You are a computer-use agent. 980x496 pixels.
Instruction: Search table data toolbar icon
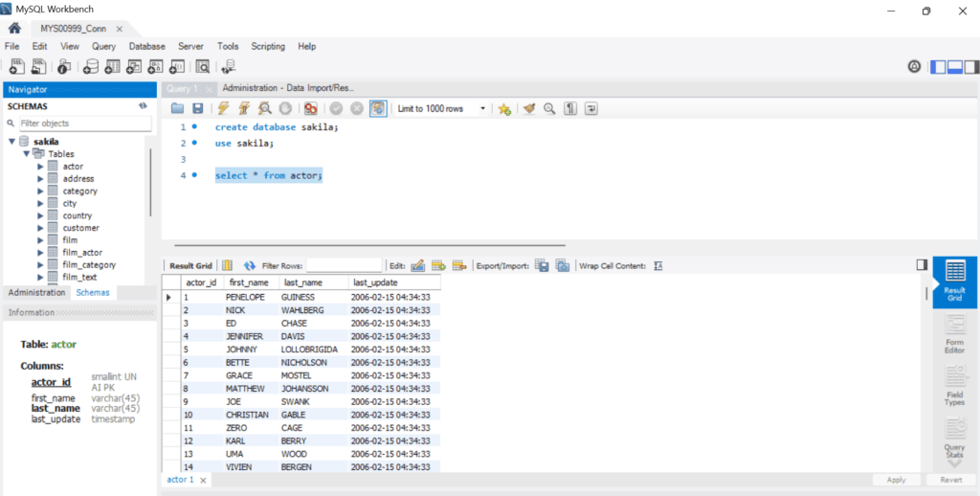[203, 66]
